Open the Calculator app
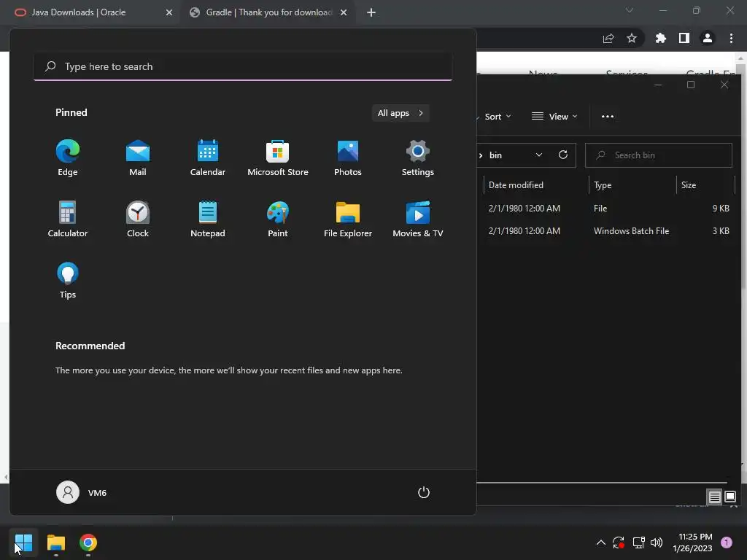This screenshot has width=747, height=560. pyautogui.click(x=68, y=219)
